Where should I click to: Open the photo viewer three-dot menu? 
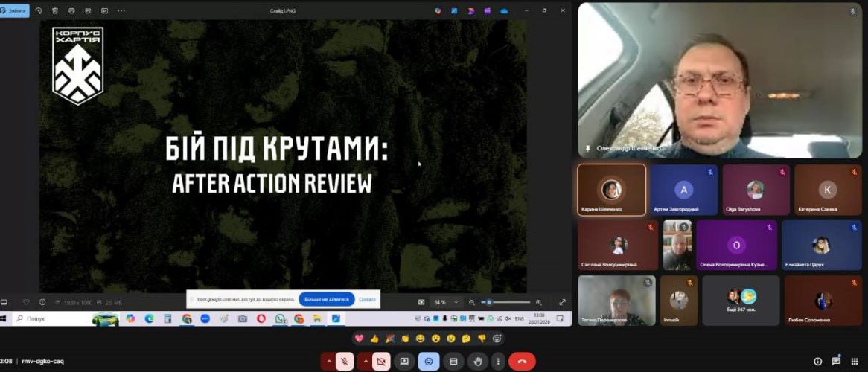click(x=121, y=10)
